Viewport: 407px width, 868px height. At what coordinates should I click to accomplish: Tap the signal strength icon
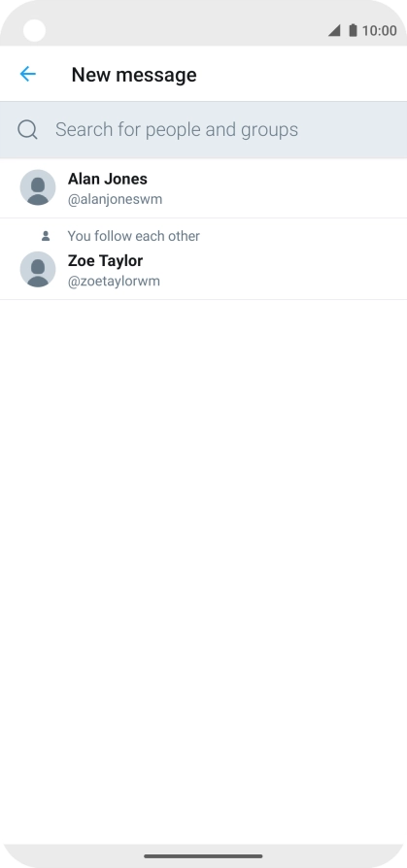coord(334,30)
